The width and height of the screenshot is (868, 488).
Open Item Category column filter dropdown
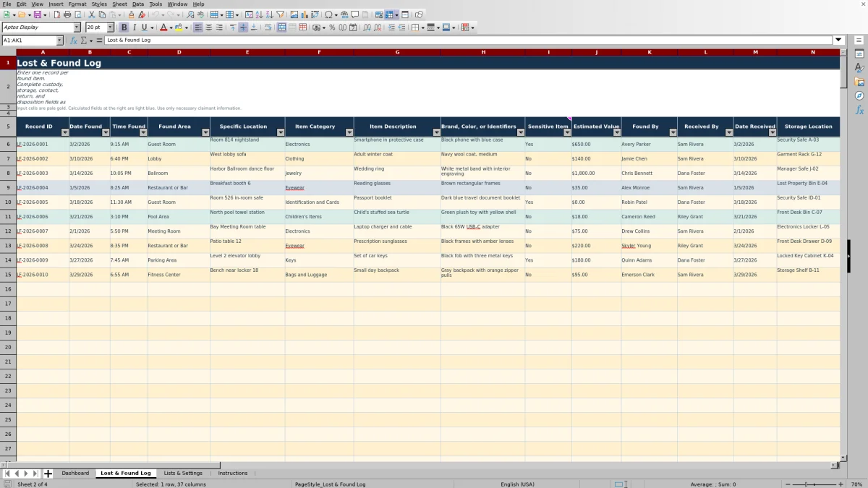349,132
